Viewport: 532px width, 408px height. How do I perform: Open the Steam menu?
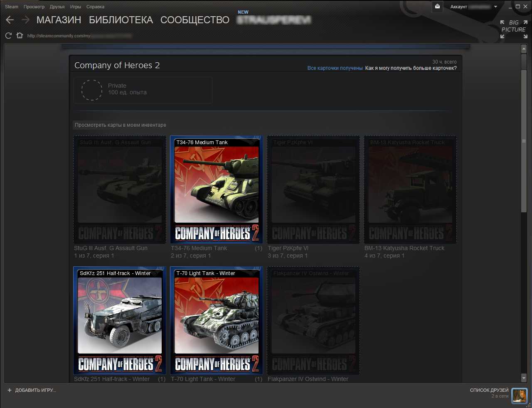pos(12,7)
